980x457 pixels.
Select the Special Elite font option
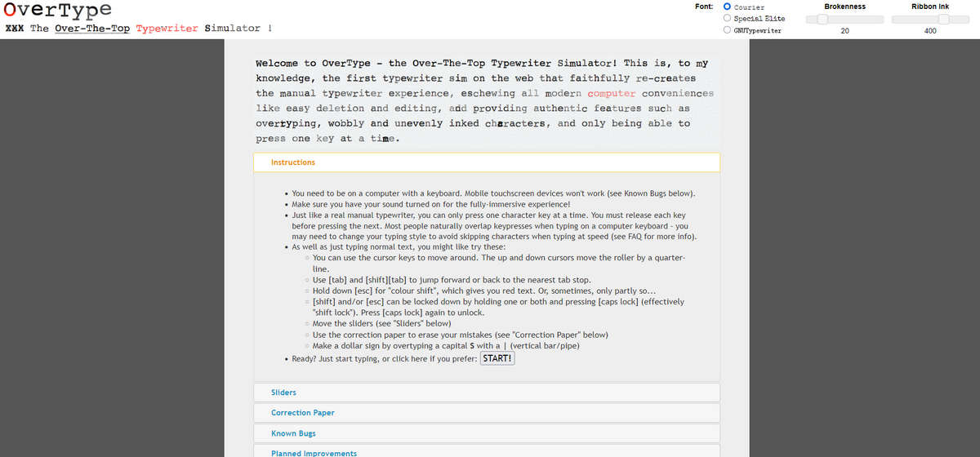point(728,18)
